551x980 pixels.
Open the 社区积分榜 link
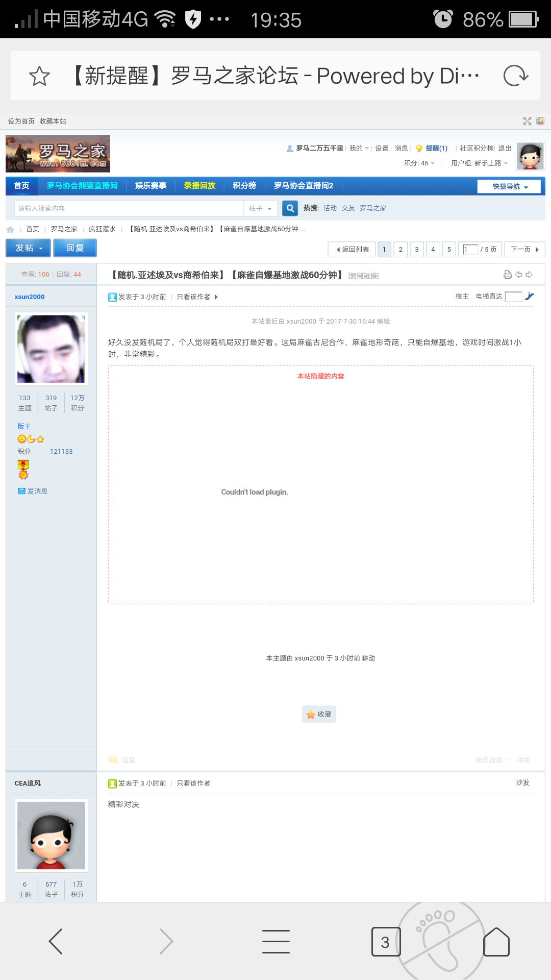click(x=477, y=149)
